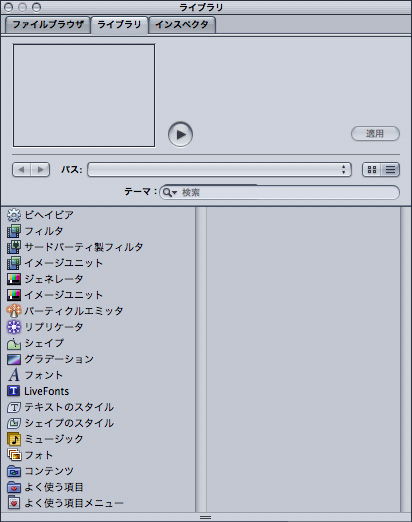The image size is (412, 522).
Task: Select the テキストのスタイル label
Action: [69, 407]
